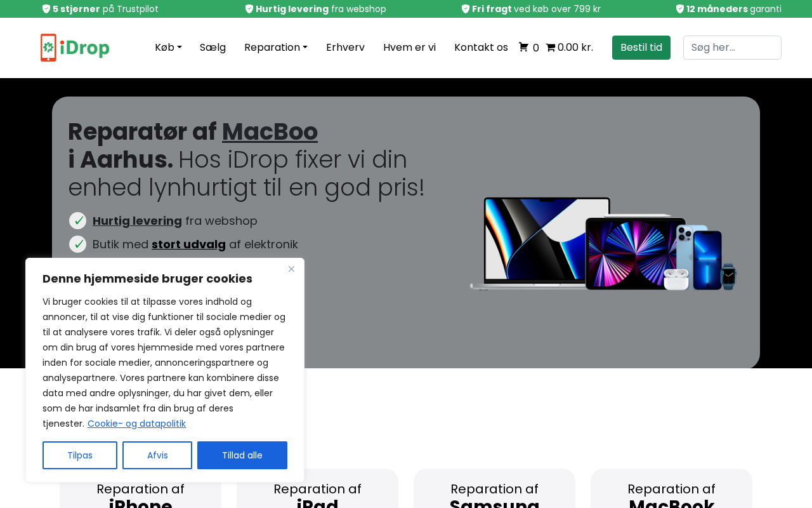Open the Hurtig levering link in the hero list
This screenshot has height=508, width=812.
click(x=137, y=221)
